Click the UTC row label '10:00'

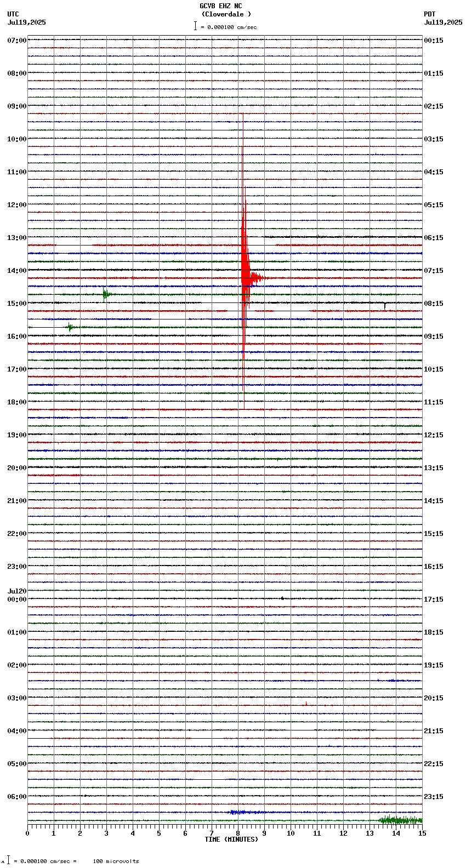point(17,139)
